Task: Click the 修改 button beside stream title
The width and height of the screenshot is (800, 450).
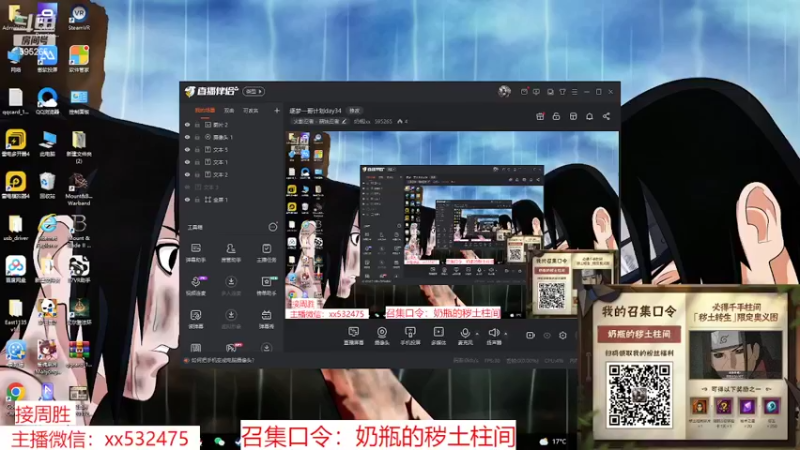Action: [x=354, y=110]
